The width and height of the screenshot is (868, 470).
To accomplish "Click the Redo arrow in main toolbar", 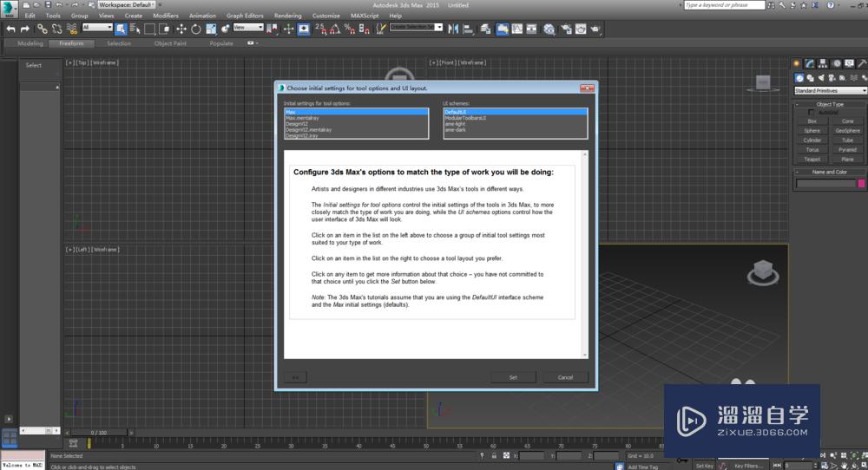I will click(25, 29).
